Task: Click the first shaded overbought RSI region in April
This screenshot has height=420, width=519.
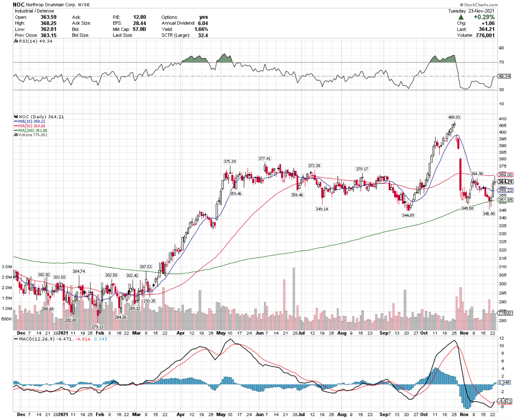Action: coord(195,59)
